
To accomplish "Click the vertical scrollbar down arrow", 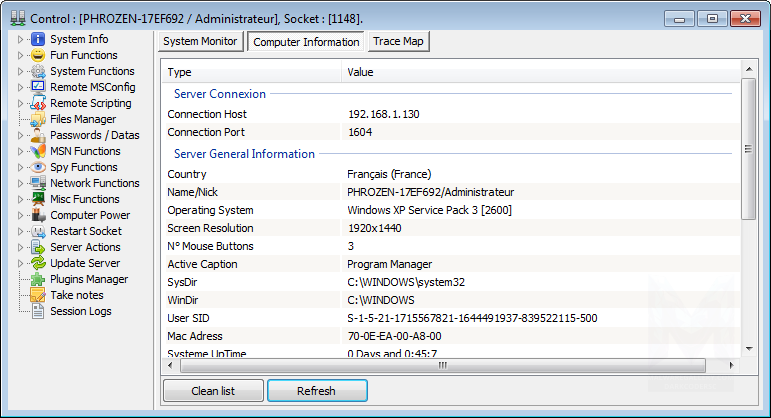I will click(x=748, y=347).
